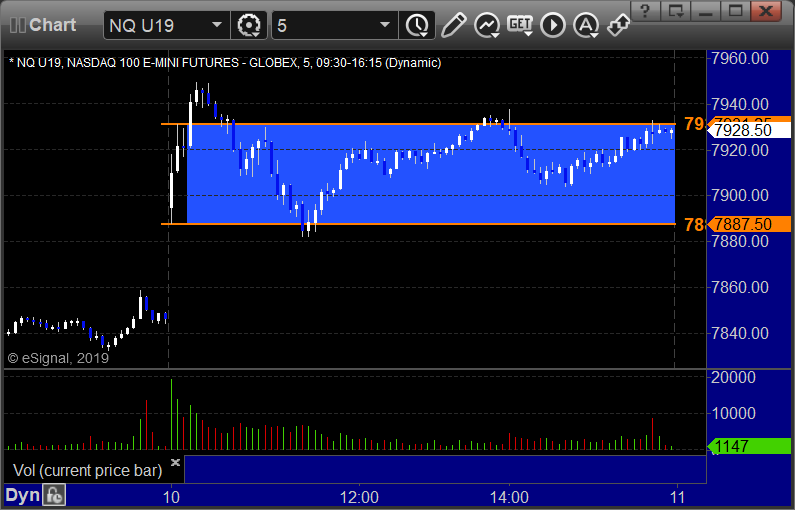The width and height of the screenshot is (795, 510).
Task: Click the link windows icon in toolbar
Action: (619, 24)
